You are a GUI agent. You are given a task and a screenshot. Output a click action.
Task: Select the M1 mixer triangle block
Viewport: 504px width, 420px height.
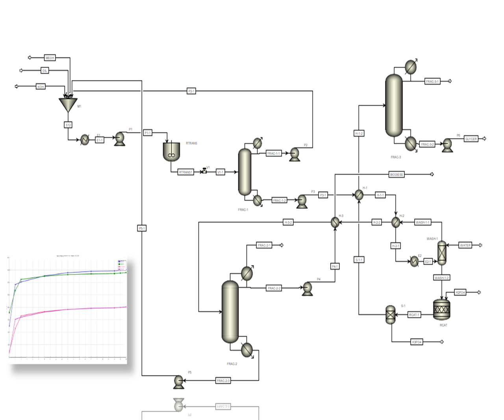pyautogui.click(x=68, y=104)
